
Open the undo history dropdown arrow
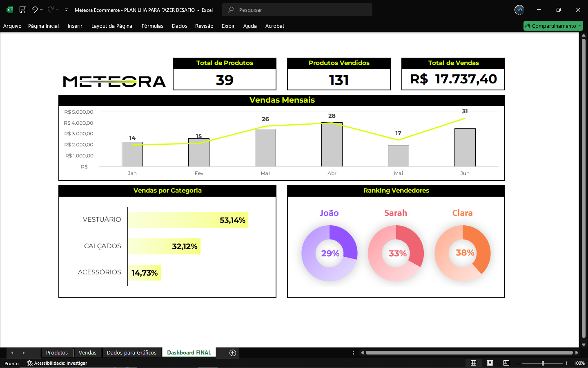click(x=42, y=10)
